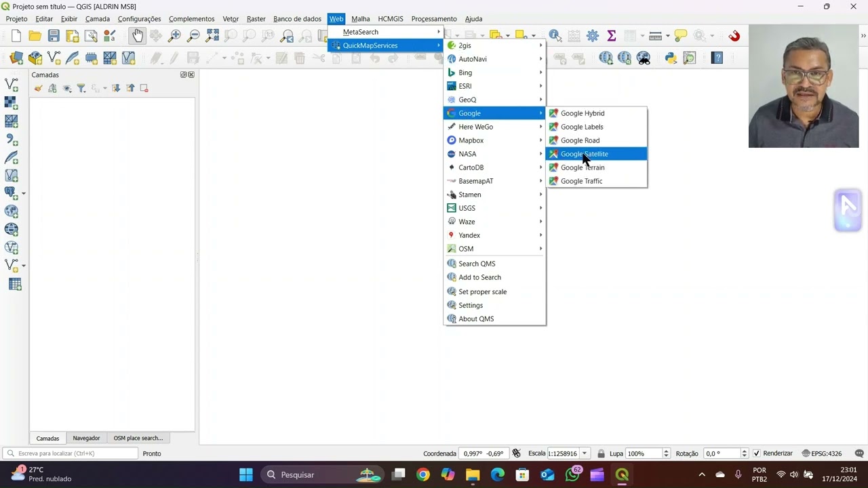Open a project with the folder icon
This screenshot has width=868, height=488.
coord(35,36)
